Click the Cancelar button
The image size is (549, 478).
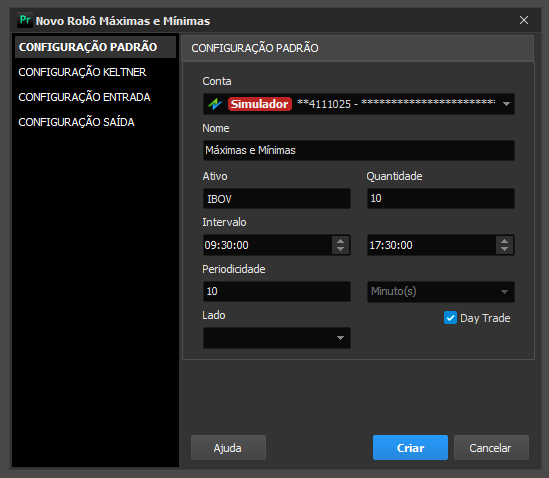click(491, 448)
